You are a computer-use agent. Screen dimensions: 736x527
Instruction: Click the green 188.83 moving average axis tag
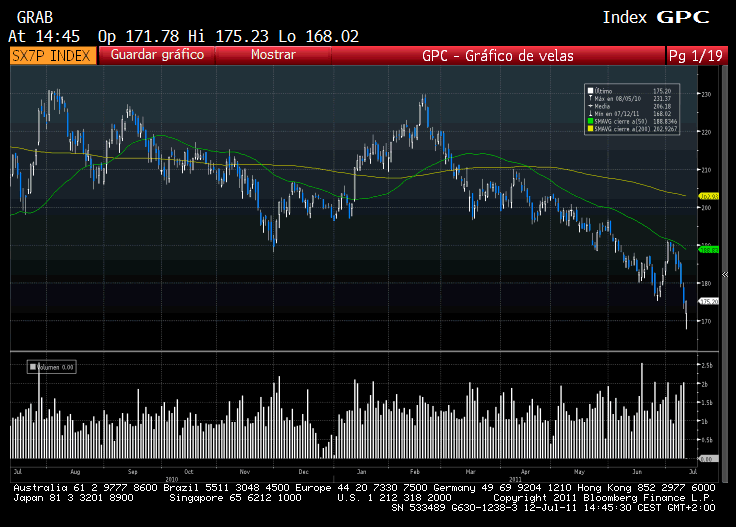coord(709,250)
